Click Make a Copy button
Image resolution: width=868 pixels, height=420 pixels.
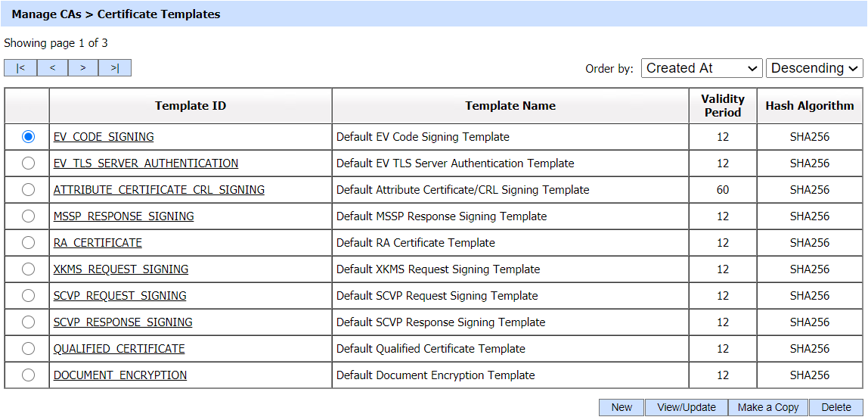[768, 407]
